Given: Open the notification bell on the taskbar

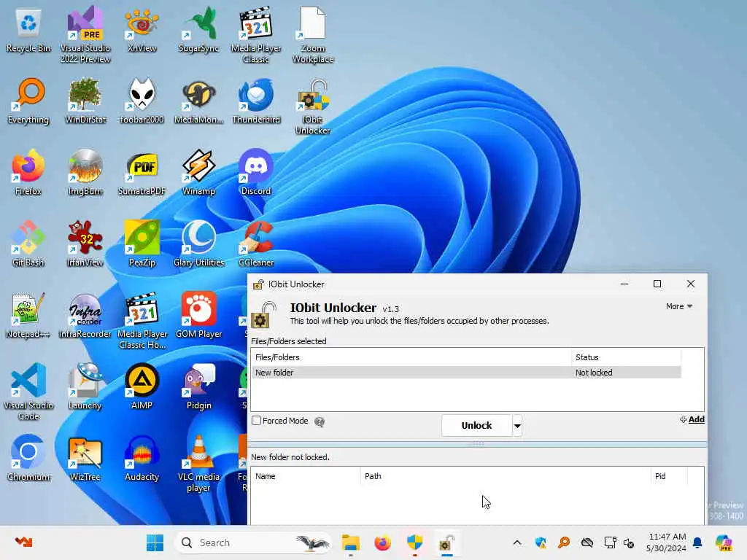Looking at the screenshot, I should [x=697, y=542].
